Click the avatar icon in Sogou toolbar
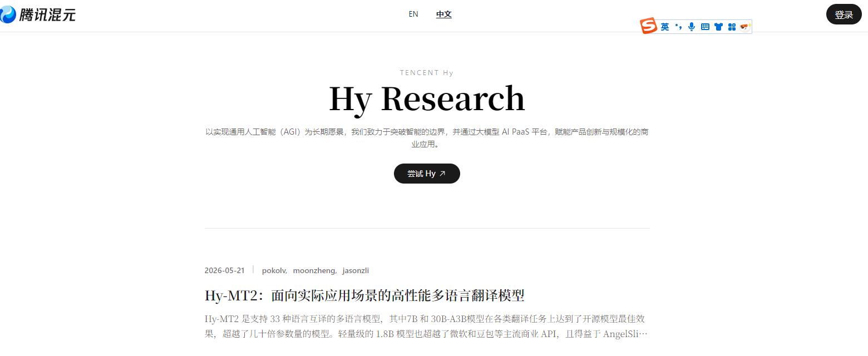 (745, 27)
